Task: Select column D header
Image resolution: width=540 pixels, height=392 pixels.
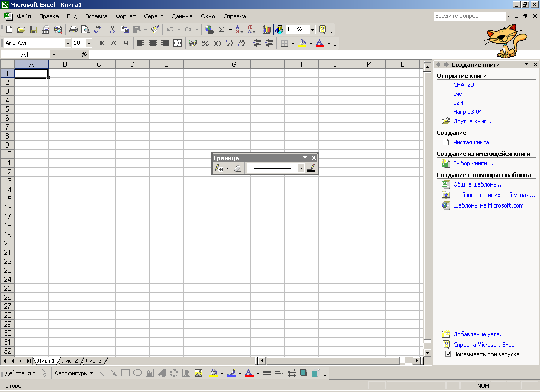Action: coord(132,64)
